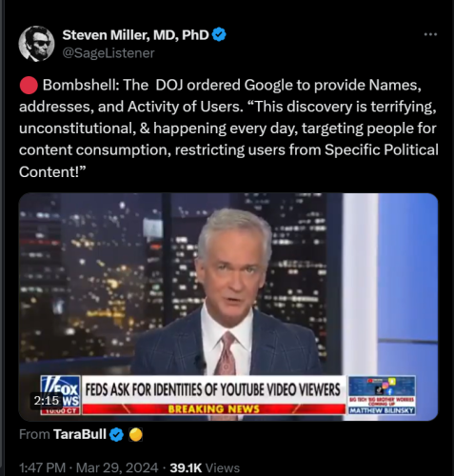
Task: View the 39.1K Views analytics
Action: tap(205, 467)
